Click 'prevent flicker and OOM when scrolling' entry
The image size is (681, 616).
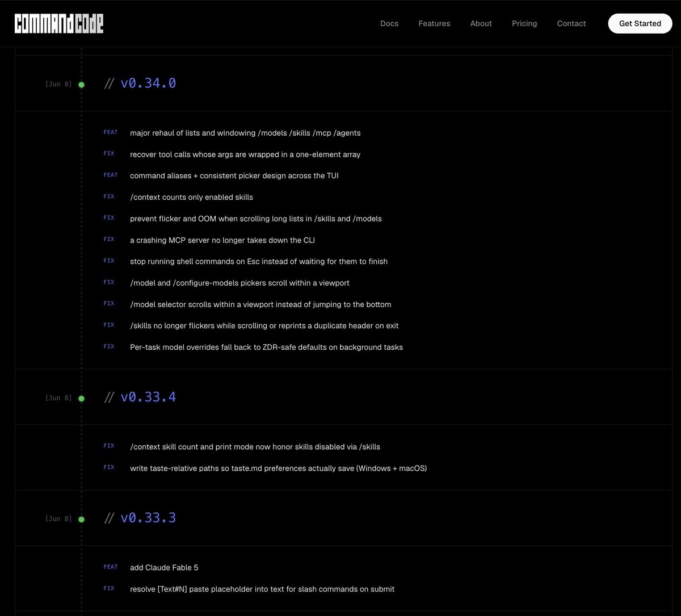[x=256, y=219]
